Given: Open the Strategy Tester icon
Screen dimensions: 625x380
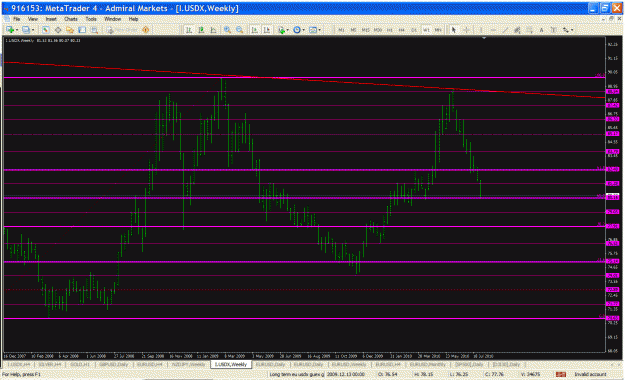Looking at the screenshot, I should click(94, 30).
